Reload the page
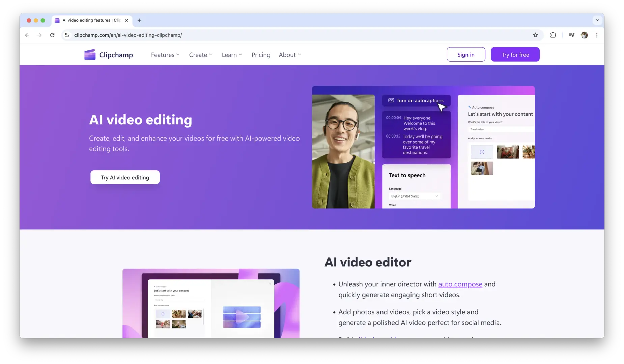The height and width of the screenshot is (364, 624). coord(52,35)
